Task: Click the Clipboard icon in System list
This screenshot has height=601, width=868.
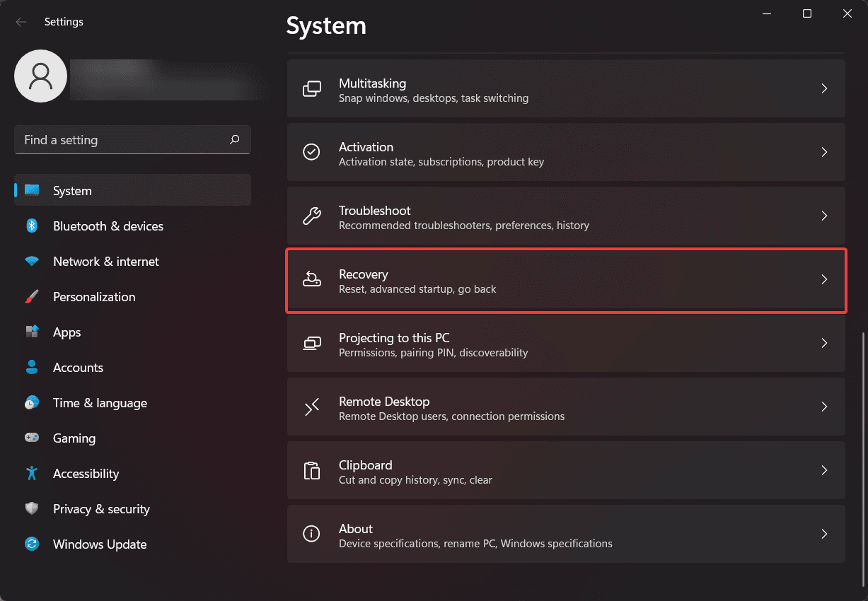Action: [311, 470]
